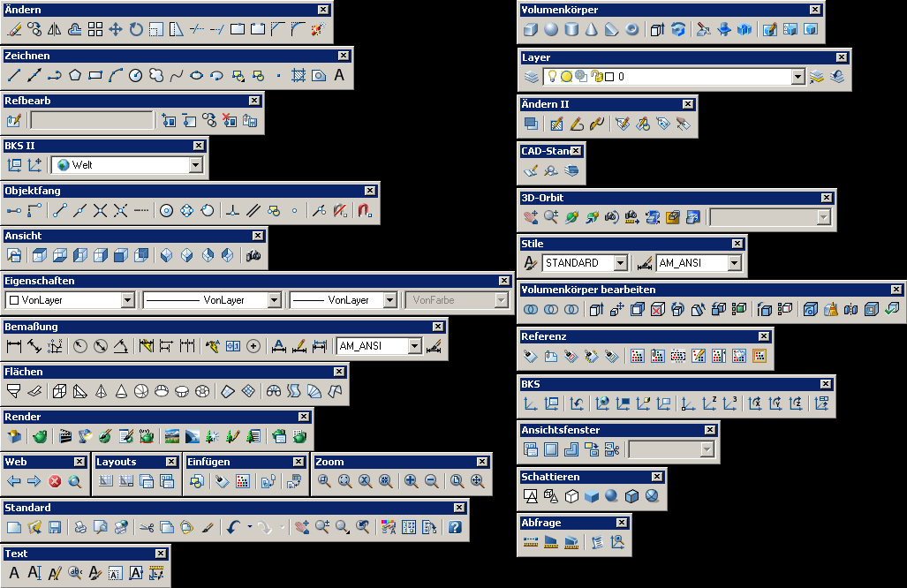Select the Sphere tool in Volumenkörper
The image size is (907, 588).
pos(551,30)
